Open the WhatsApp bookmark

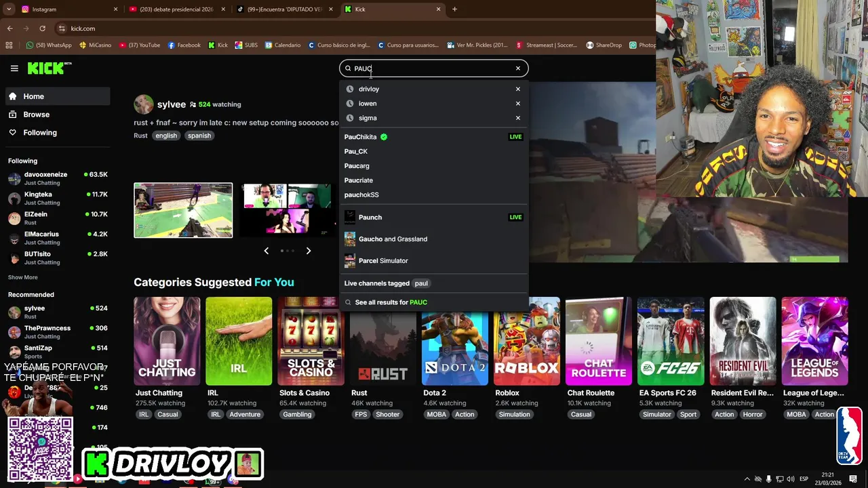click(49, 45)
